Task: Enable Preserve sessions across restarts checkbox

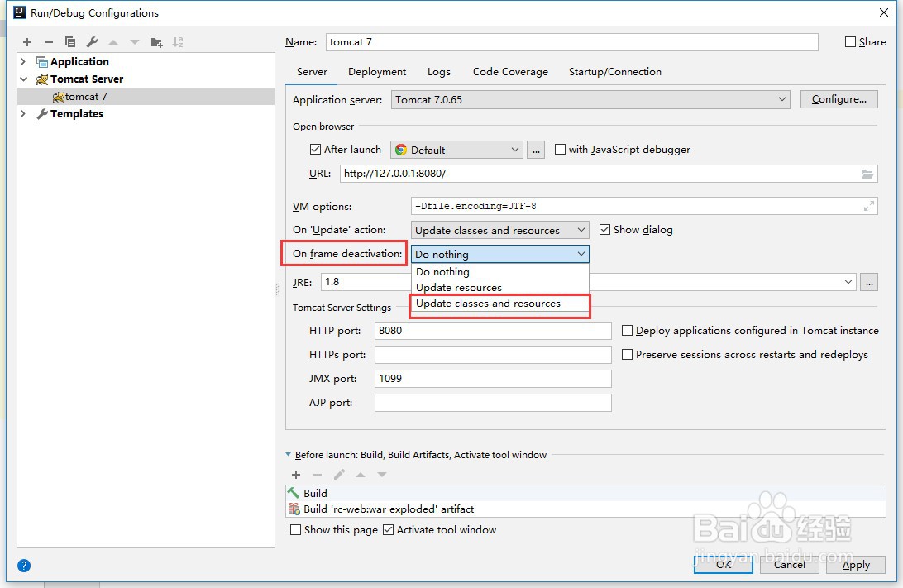Action: pyautogui.click(x=627, y=355)
